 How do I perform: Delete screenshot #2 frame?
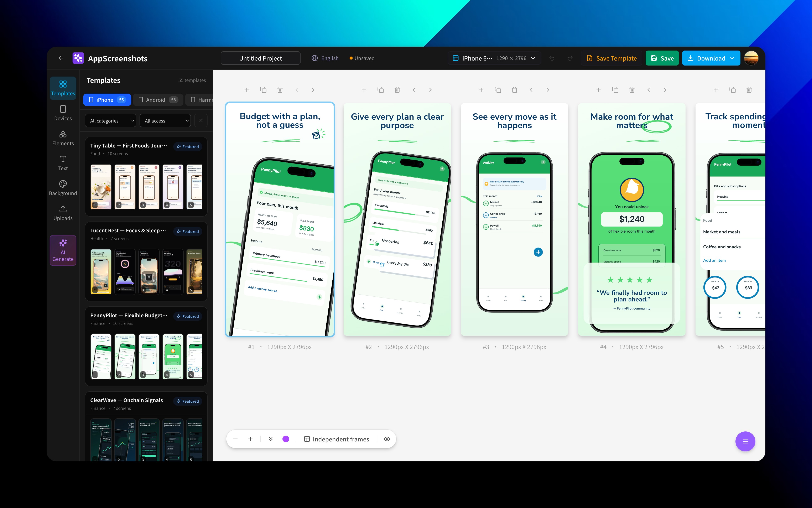click(x=397, y=90)
